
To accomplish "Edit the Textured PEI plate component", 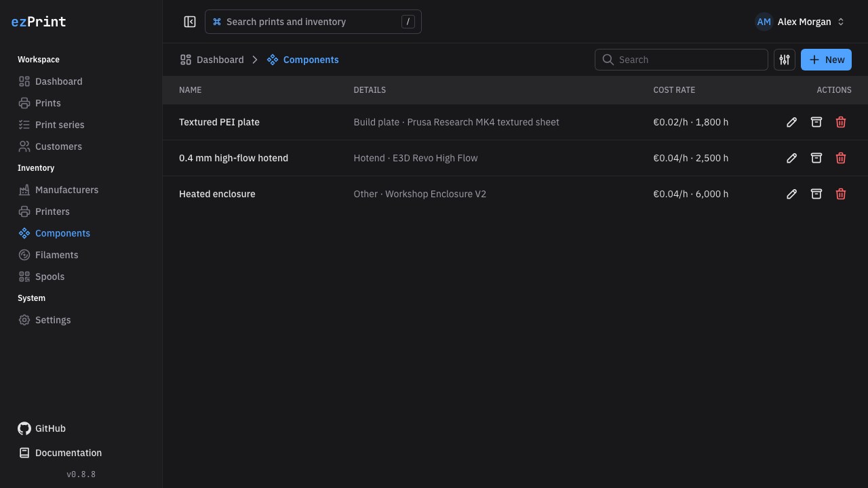I will click(x=791, y=122).
